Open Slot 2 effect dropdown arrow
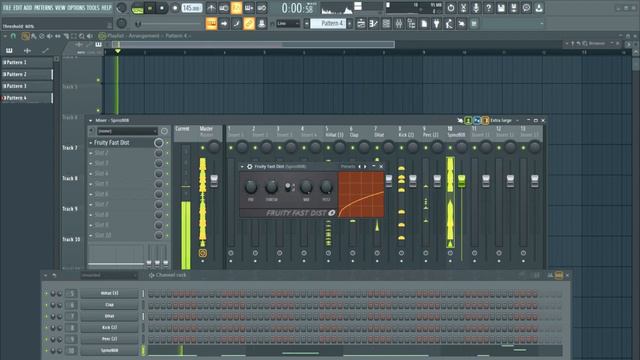This screenshot has height=360, width=640. pos(91,153)
